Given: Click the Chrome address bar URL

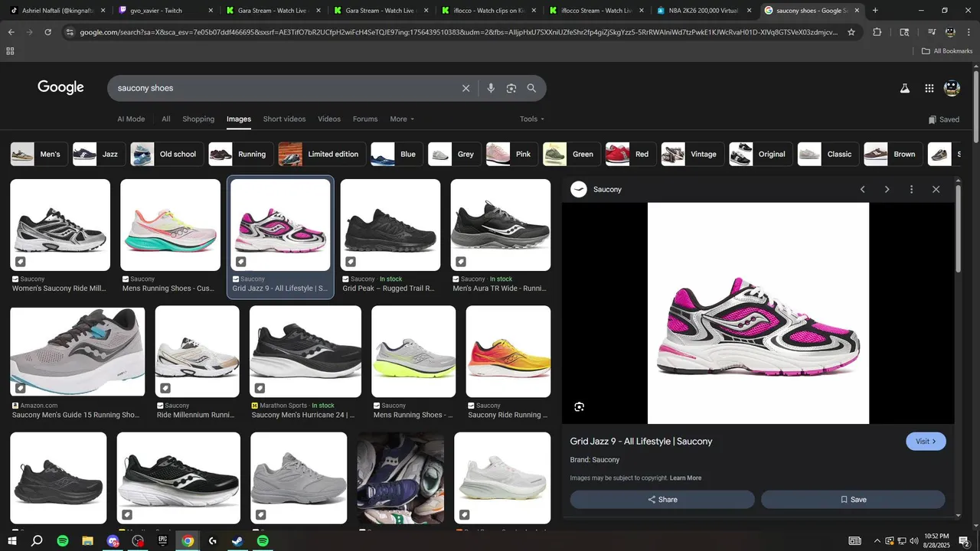Looking at the screenshot, I should pos(458,32).
